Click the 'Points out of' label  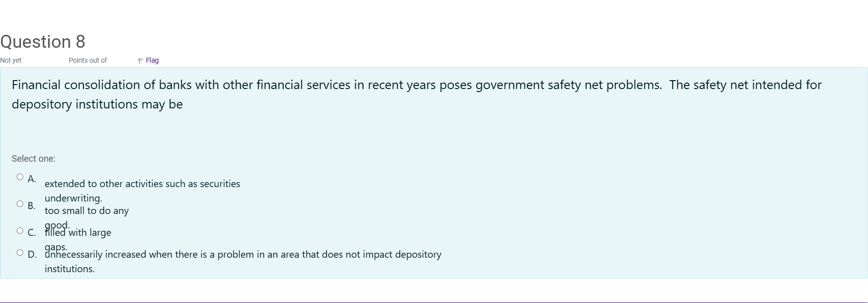click(87, 60)
